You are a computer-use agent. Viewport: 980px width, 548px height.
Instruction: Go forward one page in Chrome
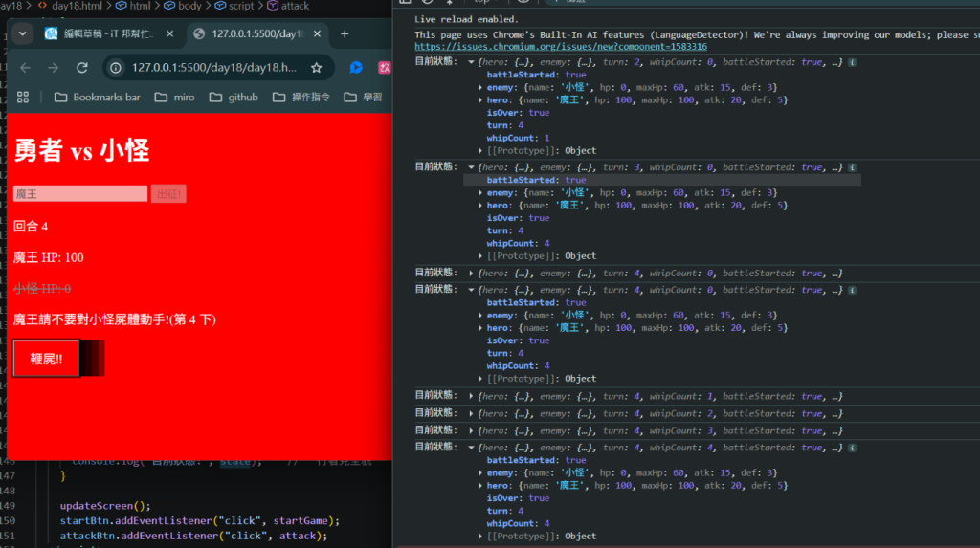(x=54, y=68)
